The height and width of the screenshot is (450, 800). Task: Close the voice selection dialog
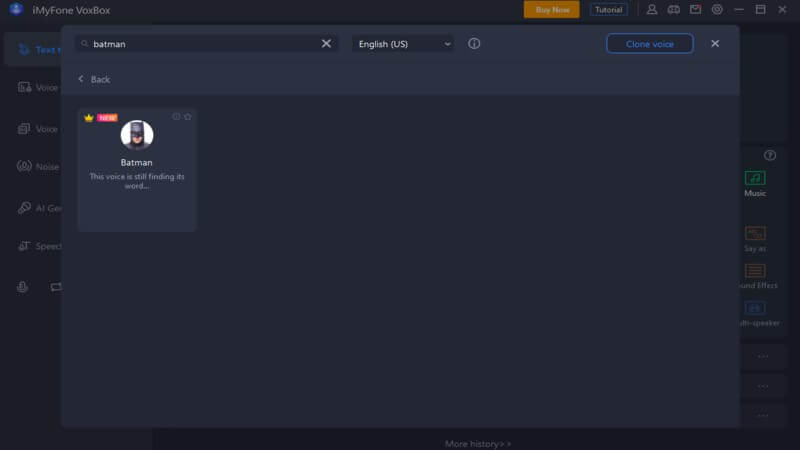pyautogui.click(x=715, y=44)
